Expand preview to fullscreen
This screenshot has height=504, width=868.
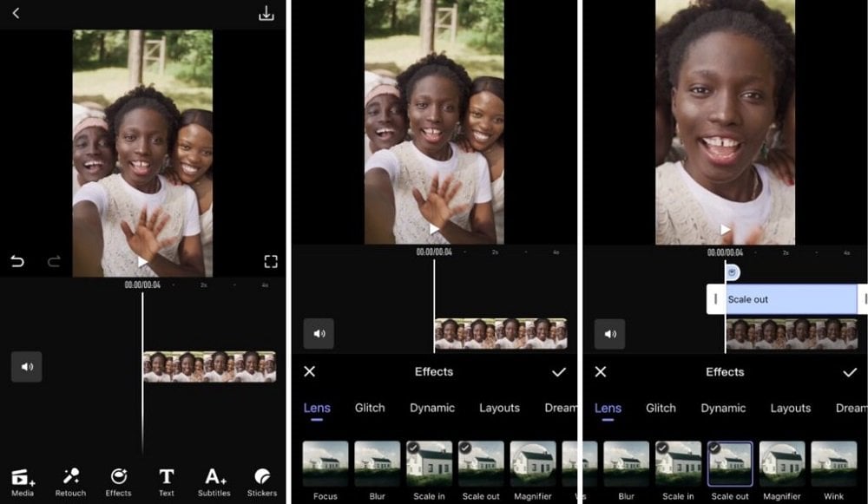point(271,262)
